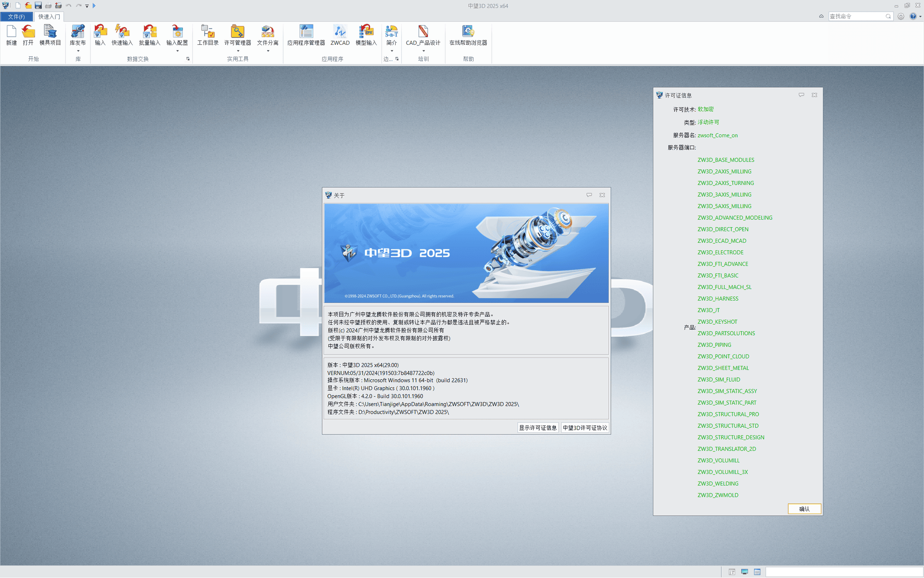
Task: Open the help icon dropdown arrow
Action: tap(920, 16)
